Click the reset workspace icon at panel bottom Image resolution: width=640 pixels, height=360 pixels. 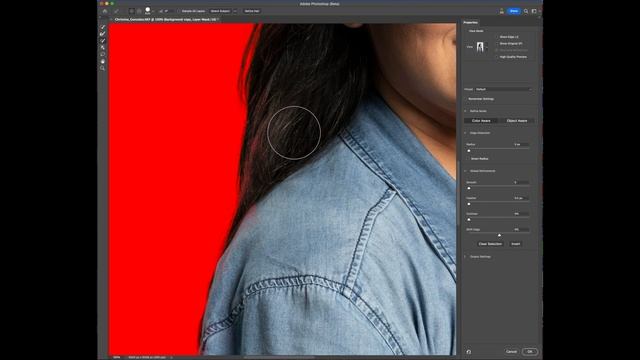point(469,351)
